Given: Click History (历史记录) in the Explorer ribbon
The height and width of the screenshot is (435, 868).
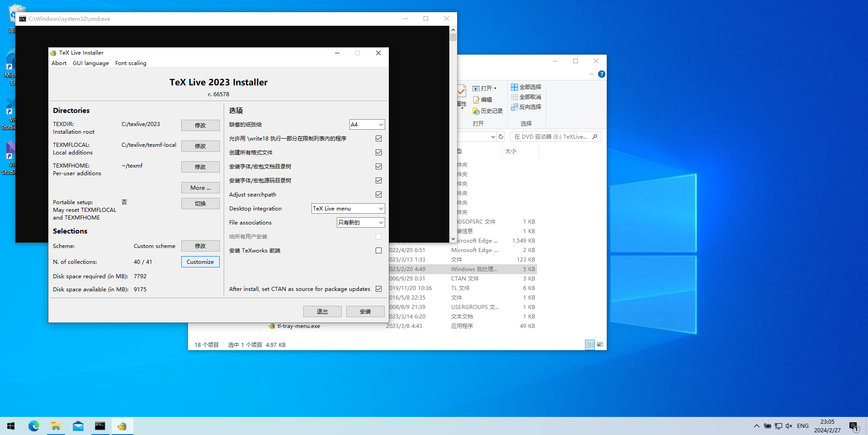Looking at the screenshot, I should 488,111.
